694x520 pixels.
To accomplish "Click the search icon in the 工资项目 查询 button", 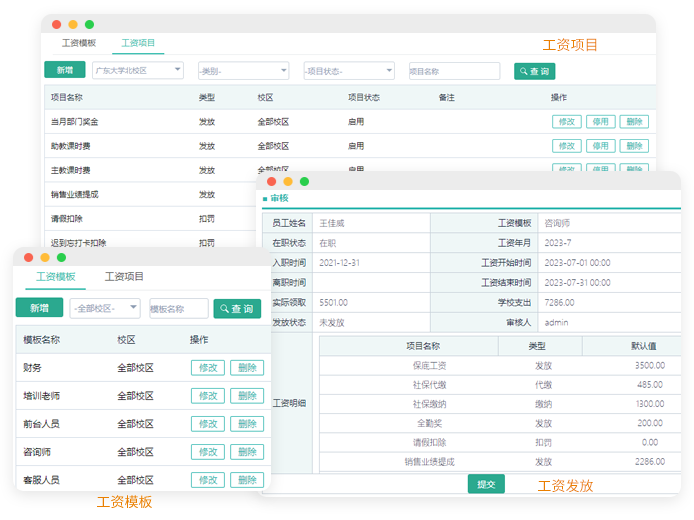I will pyautogui.click(x=523, y=71).
